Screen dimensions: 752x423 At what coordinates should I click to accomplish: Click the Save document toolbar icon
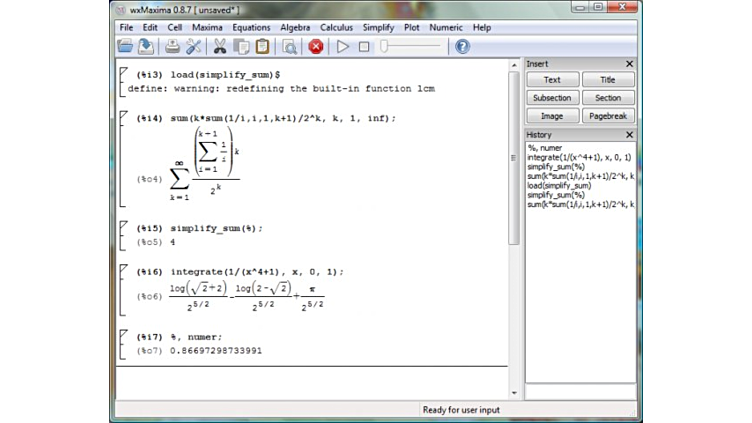point(145,46)
